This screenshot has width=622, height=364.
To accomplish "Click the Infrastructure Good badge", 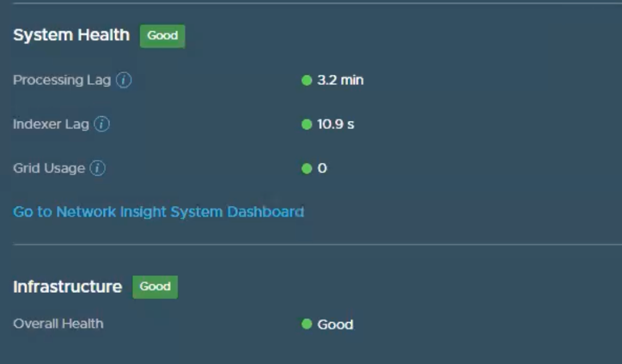I will [x=155, y=287].
